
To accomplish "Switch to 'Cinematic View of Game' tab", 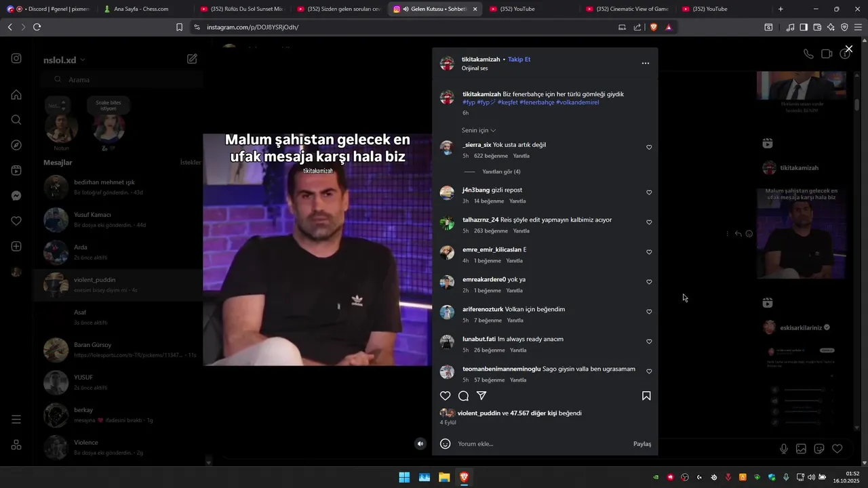I will pos(627,9).
